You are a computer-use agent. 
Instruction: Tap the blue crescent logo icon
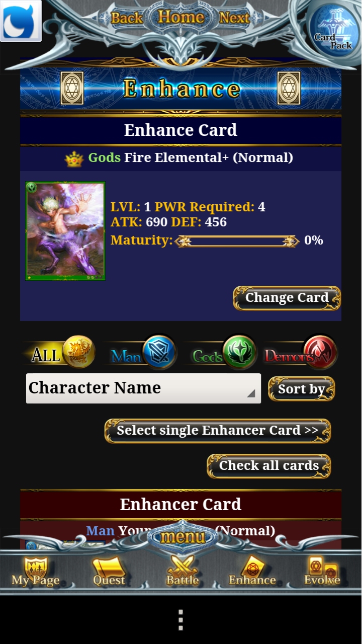tap(21, 21)
